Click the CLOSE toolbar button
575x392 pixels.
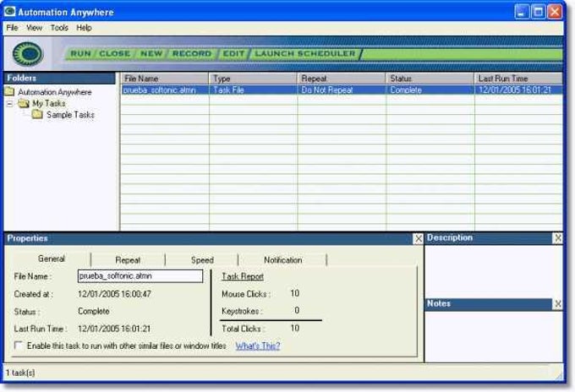coord(115,54)
